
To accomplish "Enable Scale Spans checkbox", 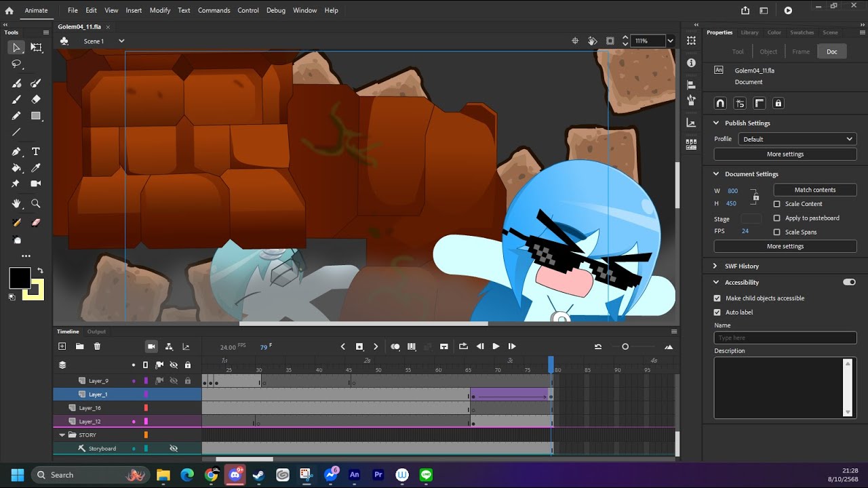I will 777,232.
